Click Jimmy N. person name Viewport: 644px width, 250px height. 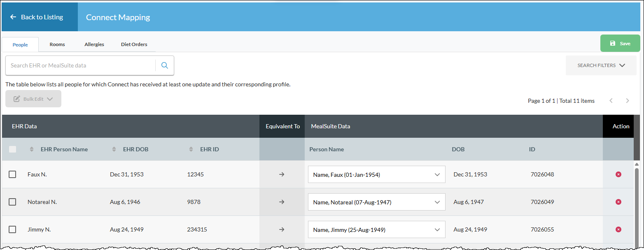coord(39,229)
